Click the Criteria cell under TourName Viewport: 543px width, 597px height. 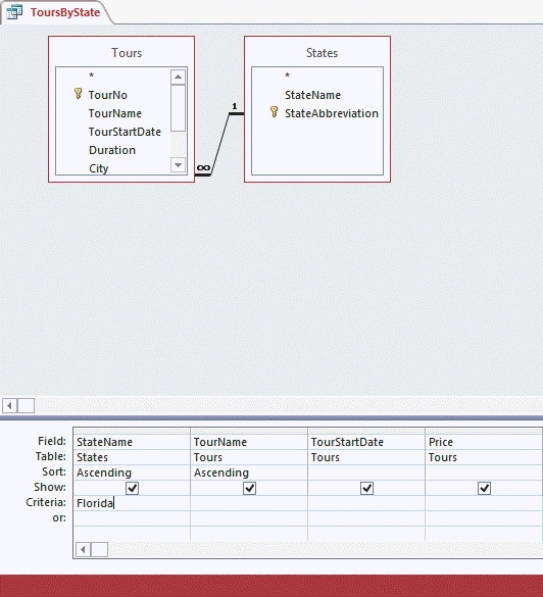[x=249, y=503]
